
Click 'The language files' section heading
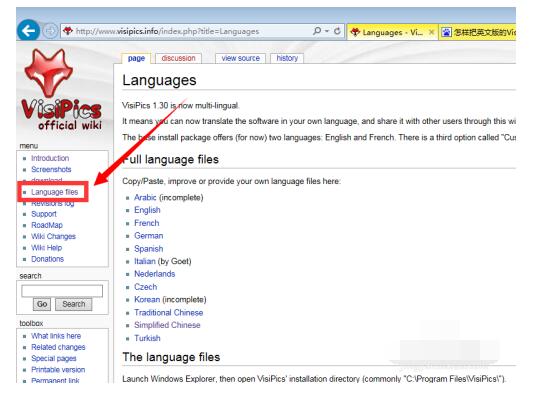[171, 357]
